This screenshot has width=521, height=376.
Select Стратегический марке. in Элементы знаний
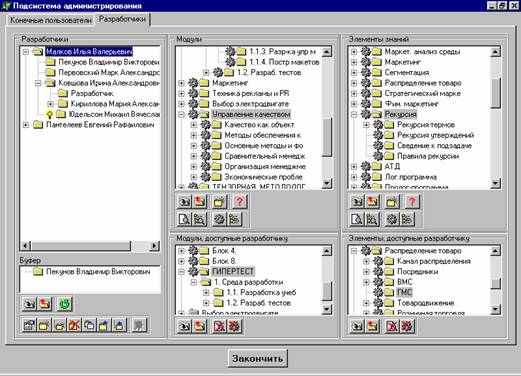coord(423,93)
